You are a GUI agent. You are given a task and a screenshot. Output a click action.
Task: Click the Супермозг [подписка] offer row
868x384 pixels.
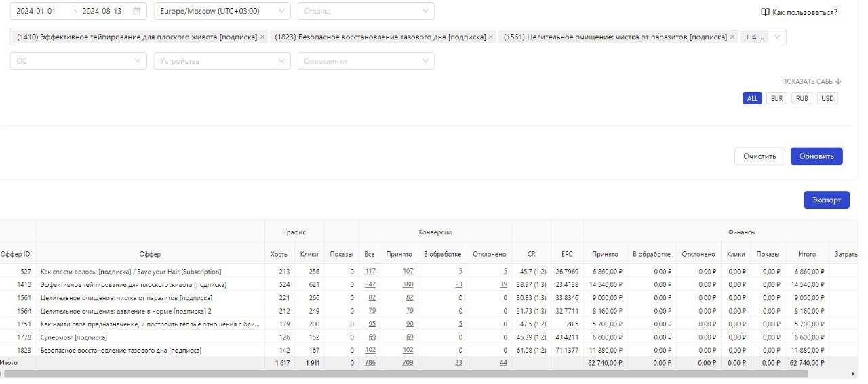click(x=429, y=337)
